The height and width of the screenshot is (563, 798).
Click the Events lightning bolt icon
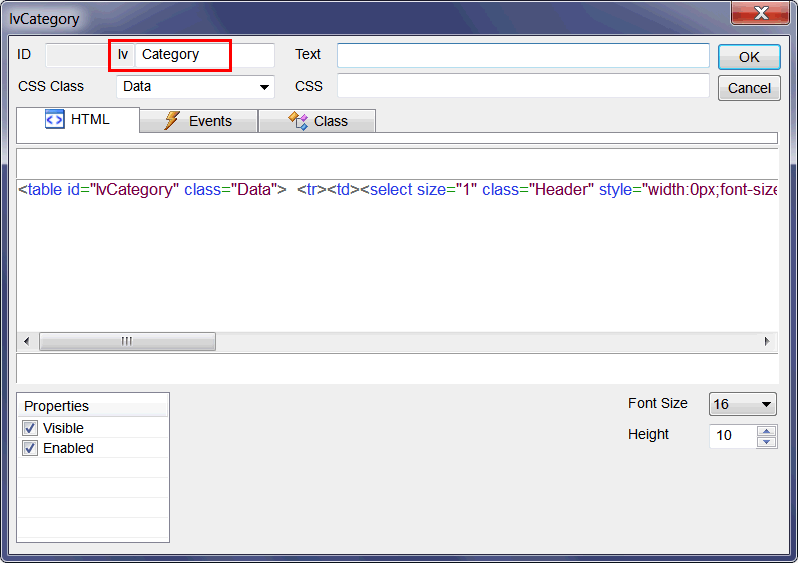(172, 121)
